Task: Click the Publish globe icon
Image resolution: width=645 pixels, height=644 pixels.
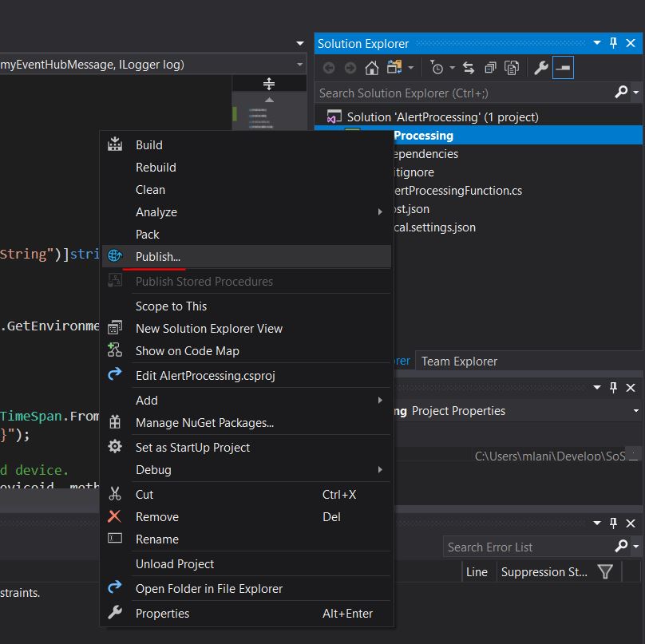Action: pos(115,256)
